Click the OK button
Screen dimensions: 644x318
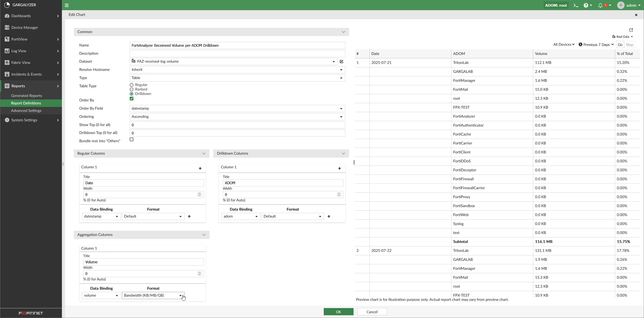click(338, 312)
